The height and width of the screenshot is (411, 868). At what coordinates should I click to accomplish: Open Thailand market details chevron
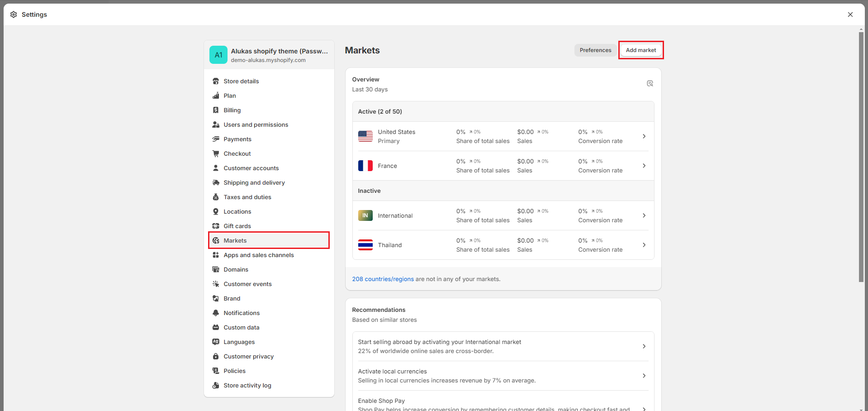pyautogui.click(x=644, y=245)
